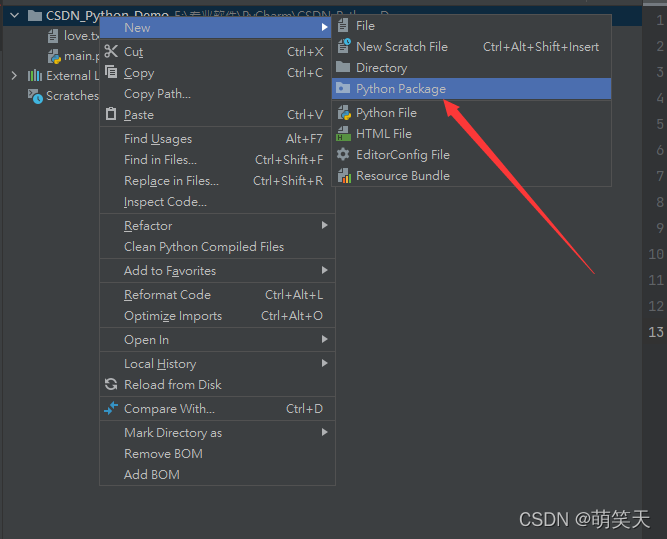Click the EditorConfig File label
667x539 pixels.
pos(403,155)
